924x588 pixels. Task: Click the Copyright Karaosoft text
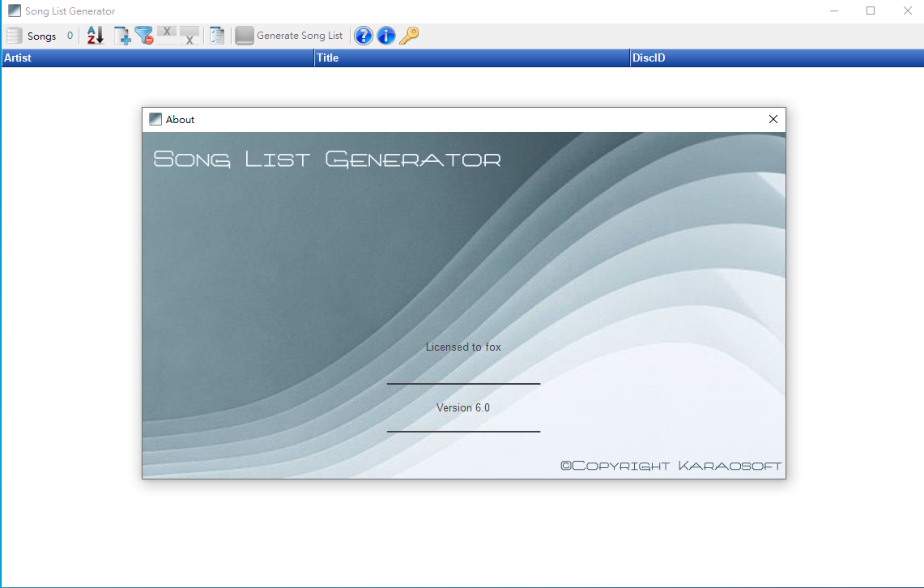(671, 466)
